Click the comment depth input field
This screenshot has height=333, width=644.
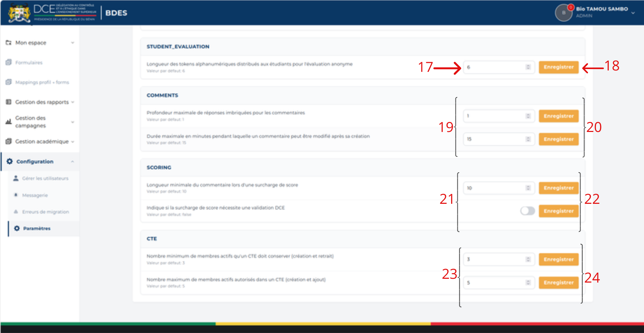(499, 116)
